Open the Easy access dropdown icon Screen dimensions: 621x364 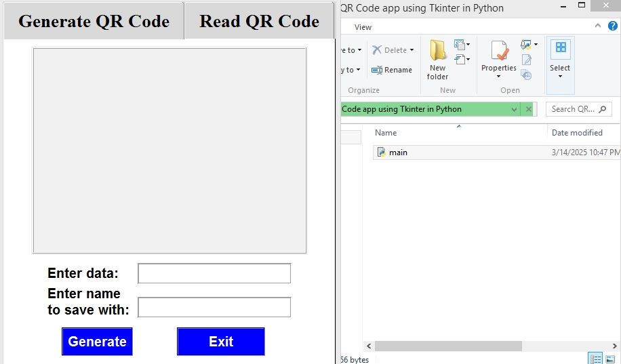[462, 60]
